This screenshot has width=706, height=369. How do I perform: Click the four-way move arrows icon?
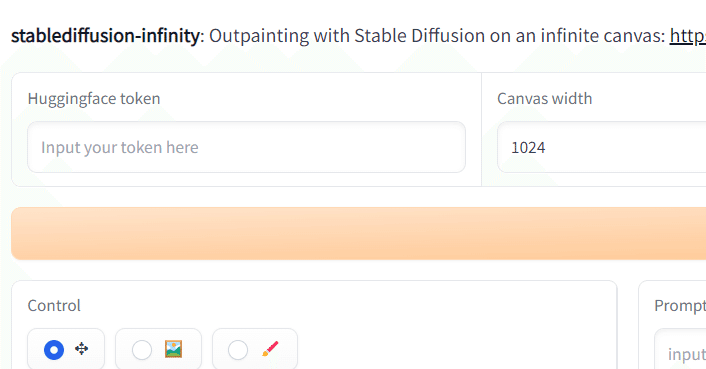click(x=81, y=349)
